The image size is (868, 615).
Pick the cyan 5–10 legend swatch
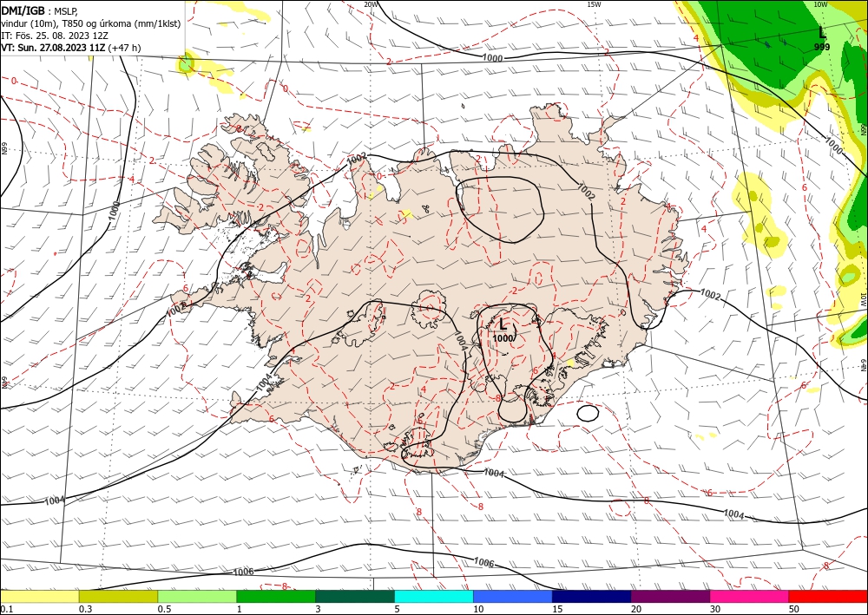[x=434, y=596]
